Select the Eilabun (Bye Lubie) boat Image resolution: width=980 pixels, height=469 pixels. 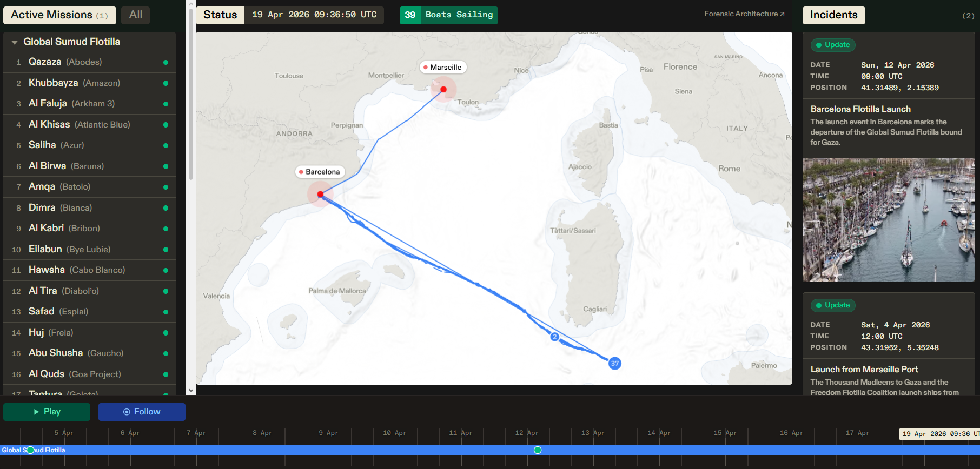coord(69,250)
